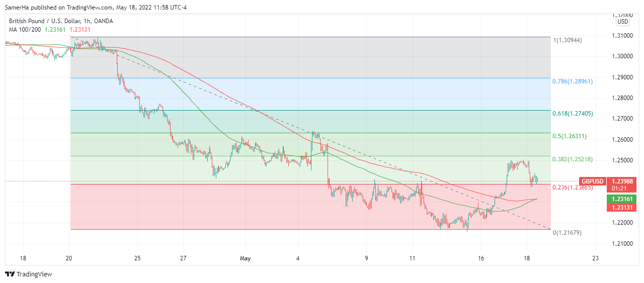Click the TradingView logo icon
This screenshot has width=644, height=283.
10,274
